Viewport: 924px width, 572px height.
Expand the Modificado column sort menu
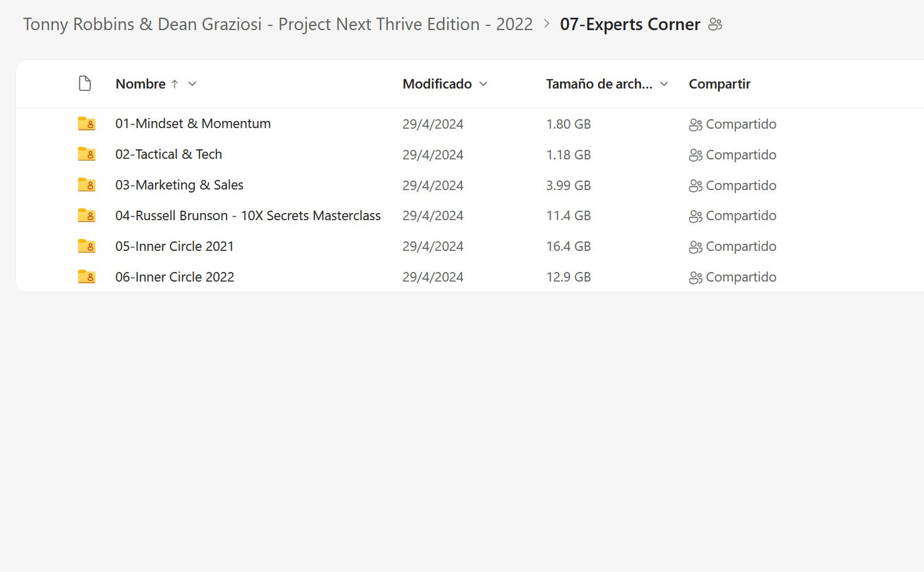(483, 84)
